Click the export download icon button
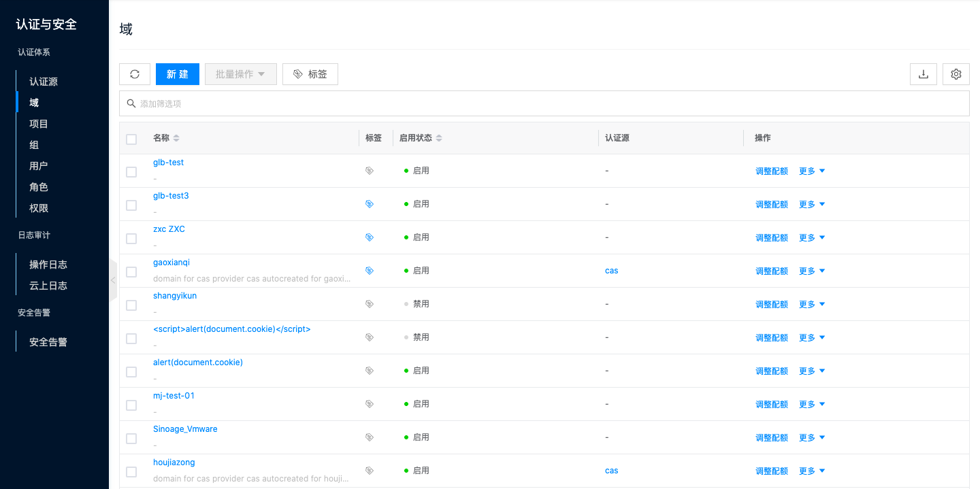This screenshot has width=980, height=489. 924,74
